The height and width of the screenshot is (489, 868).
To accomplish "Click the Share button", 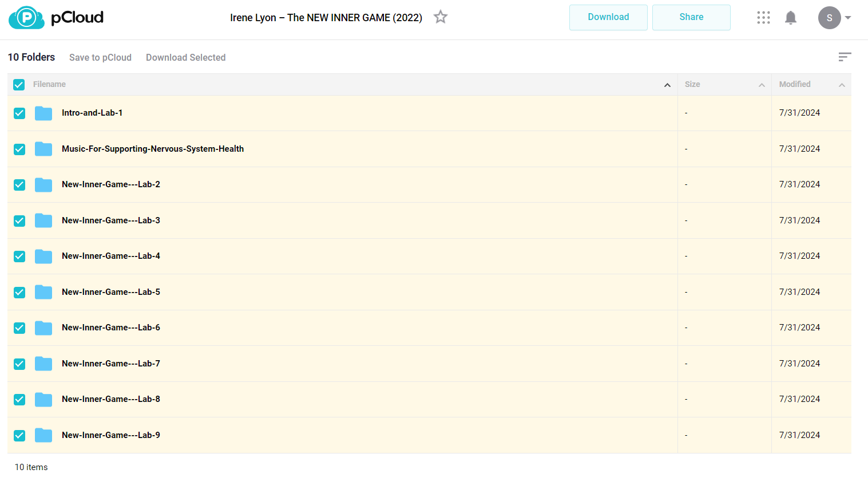I will [x=691, y=17].
